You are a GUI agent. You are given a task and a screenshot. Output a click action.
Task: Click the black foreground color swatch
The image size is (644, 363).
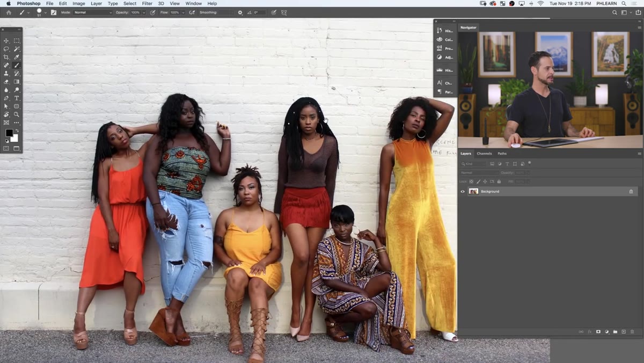point(9,133)
